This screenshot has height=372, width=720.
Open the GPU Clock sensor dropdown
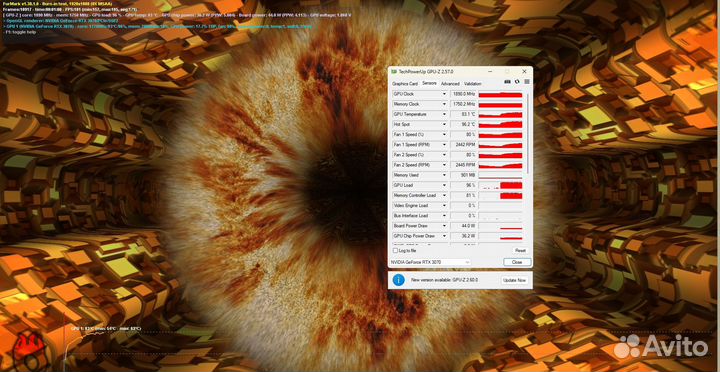click(x=444, y=94)
